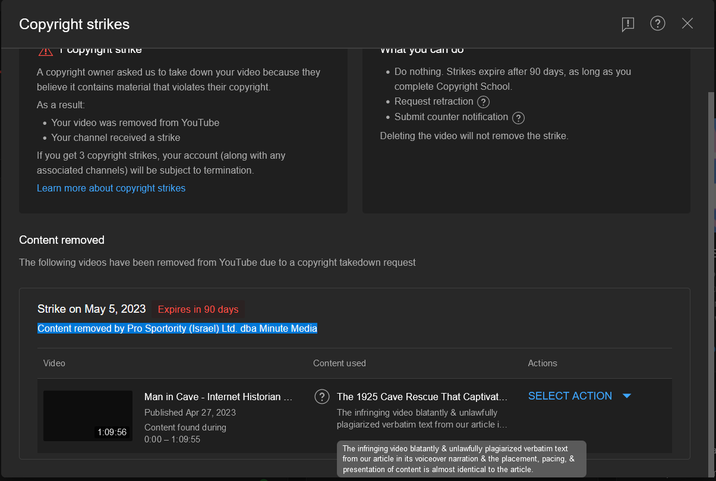The image size is (716, 481).
Task: Click Deleting the video will not remove the strike
Action: [x=474, y=136]
